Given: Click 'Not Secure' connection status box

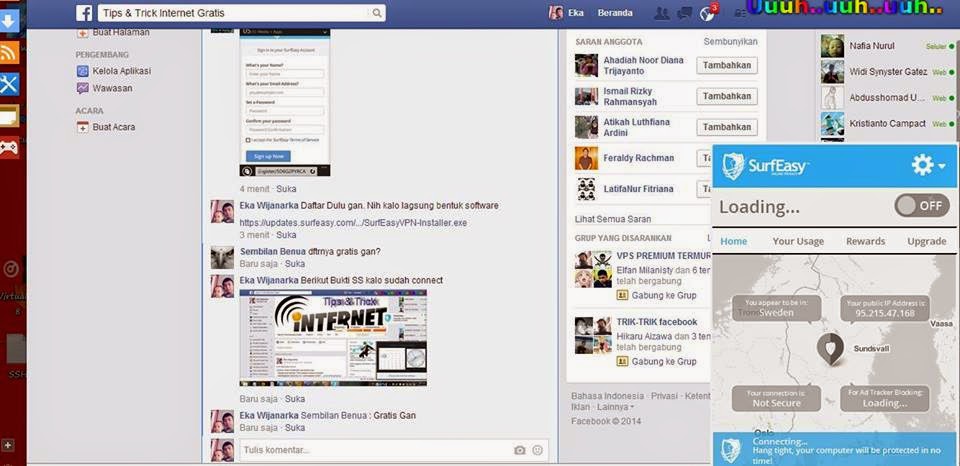Looking at the screenshot, I should [x=776, y=399].
